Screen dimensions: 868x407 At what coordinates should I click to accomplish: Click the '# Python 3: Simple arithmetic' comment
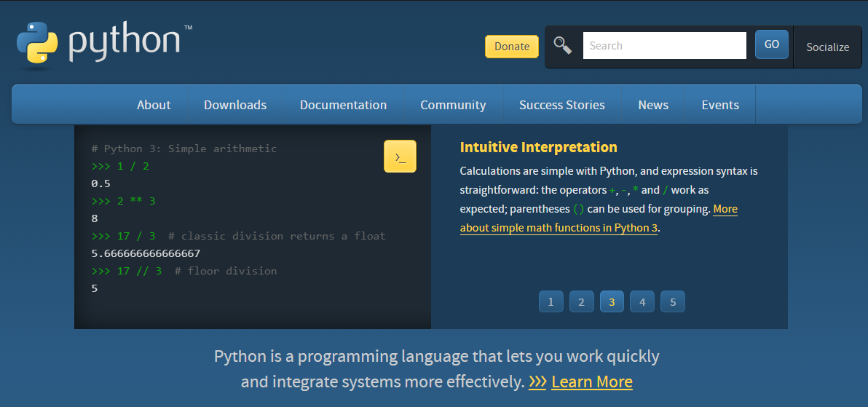pyautogui.click(x=184, y=149)
